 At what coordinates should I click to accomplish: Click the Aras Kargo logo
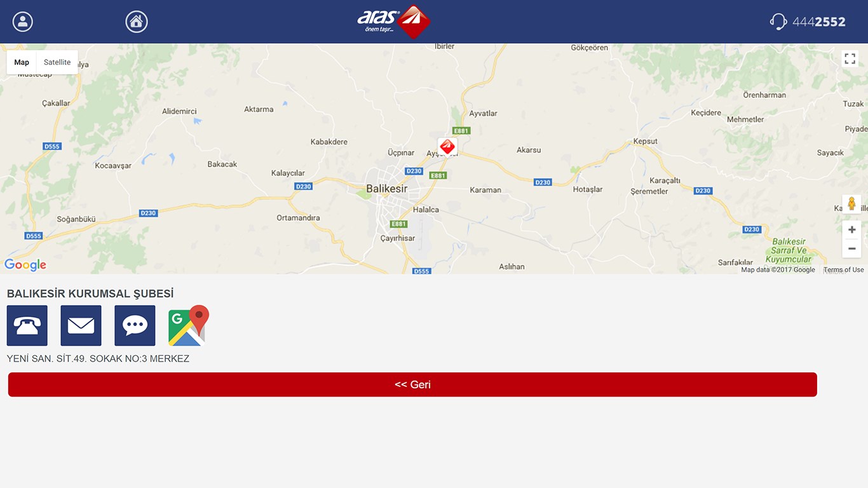[x=394, y=22]
